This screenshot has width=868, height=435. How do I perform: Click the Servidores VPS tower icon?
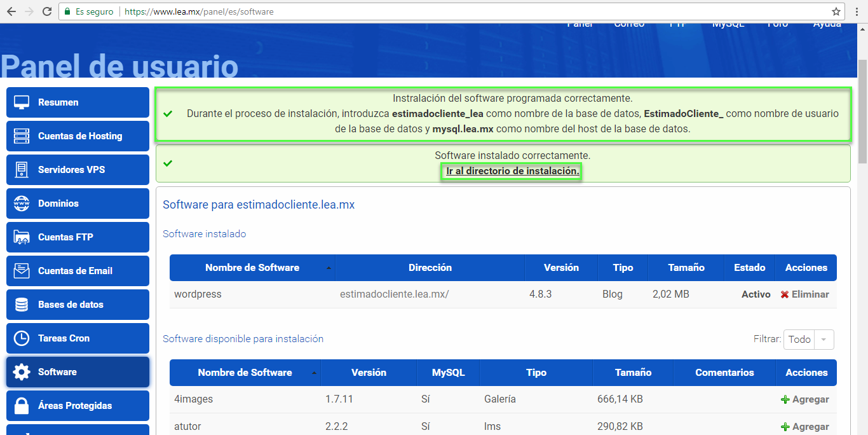22,170
